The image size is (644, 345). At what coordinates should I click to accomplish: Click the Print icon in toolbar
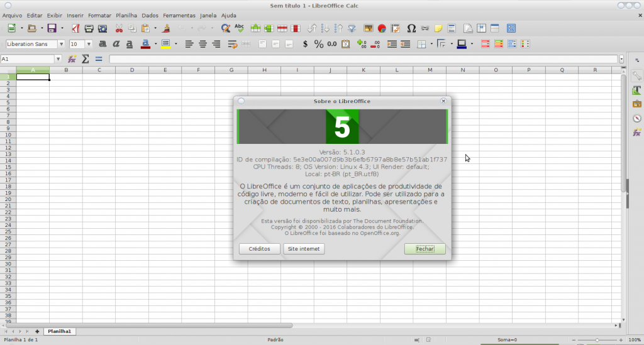click(x=89, y=28)
